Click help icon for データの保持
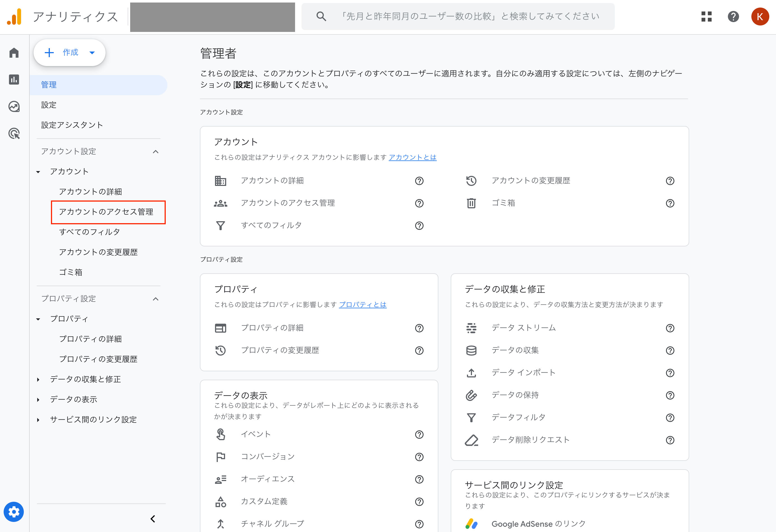Screen dimensions: 776x532 (670, 395)
